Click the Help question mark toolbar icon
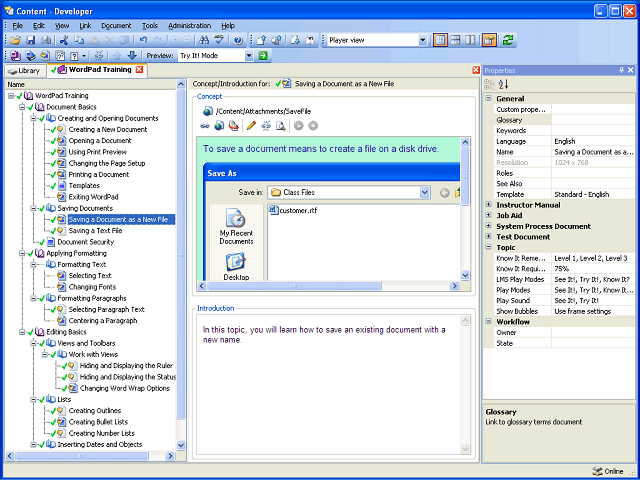Screen dimensions: 640x480 pyautogui.click(x=238, y=40)
